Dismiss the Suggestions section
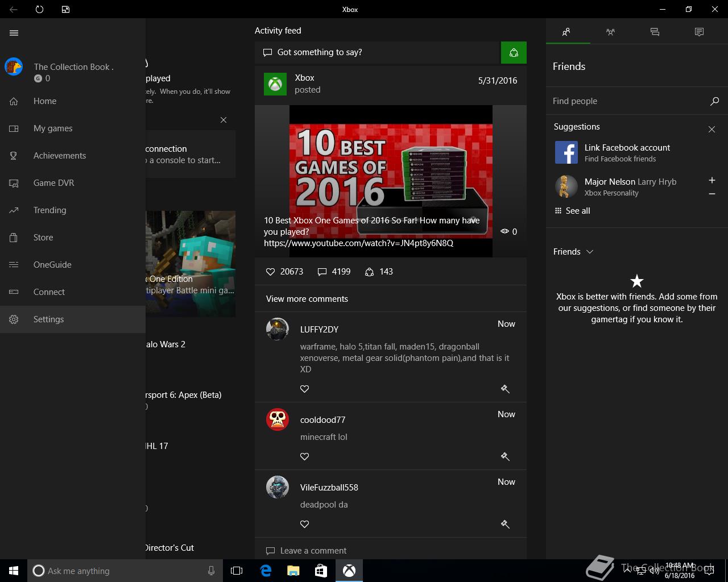The image size is (728, 582). coord(712,130)
